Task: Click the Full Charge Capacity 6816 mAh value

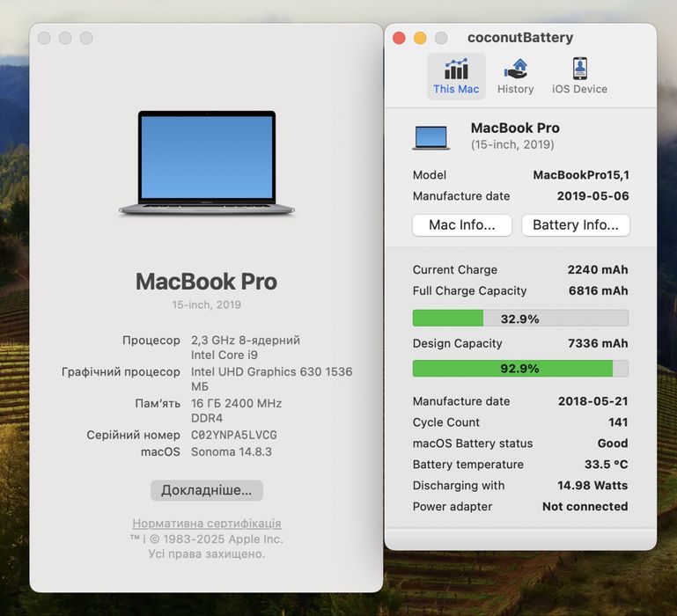Action: [598, 290]
